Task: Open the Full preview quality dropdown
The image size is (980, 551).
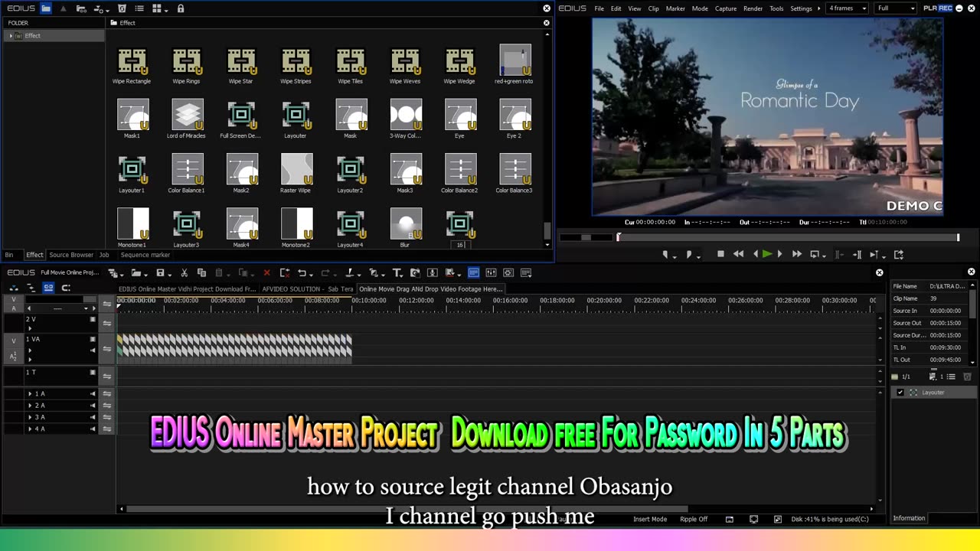Action: 896,8
